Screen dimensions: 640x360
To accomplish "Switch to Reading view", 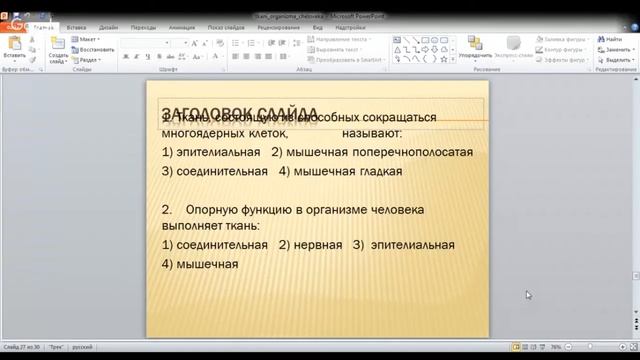I will [x=533, y=347].
